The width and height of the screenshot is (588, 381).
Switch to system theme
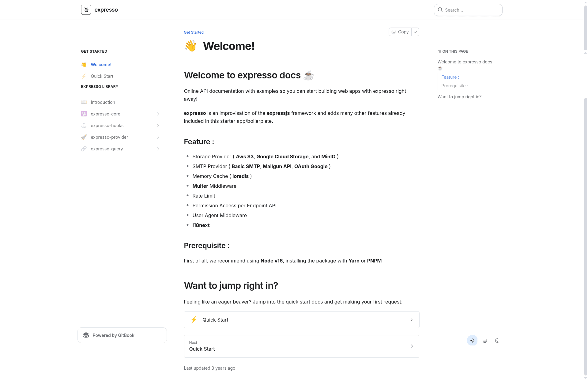[x=485, y=341]
